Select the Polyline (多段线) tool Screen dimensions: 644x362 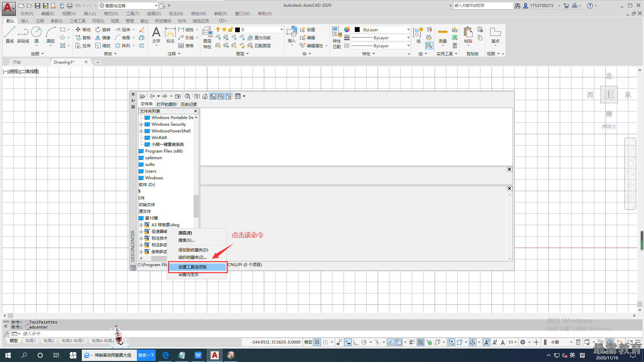point(23,35)
